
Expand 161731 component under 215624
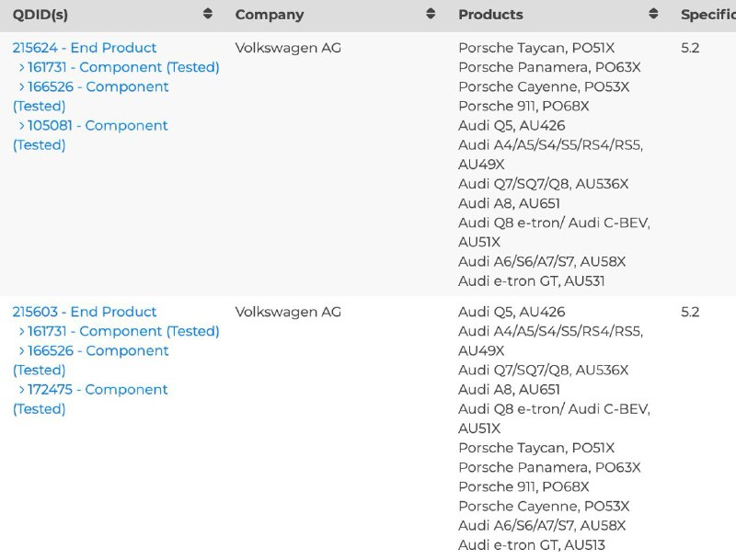[21, 67]
